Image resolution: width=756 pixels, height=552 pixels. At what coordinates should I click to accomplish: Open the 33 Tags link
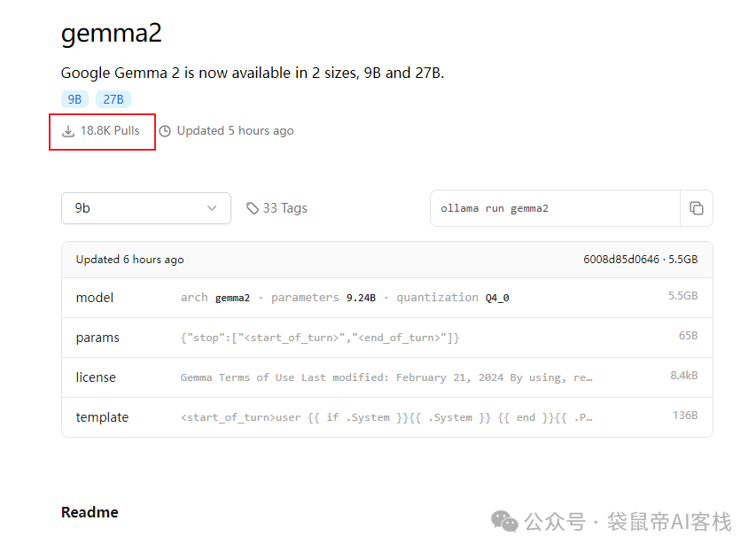pyautogui.click(x=284, y=208)
